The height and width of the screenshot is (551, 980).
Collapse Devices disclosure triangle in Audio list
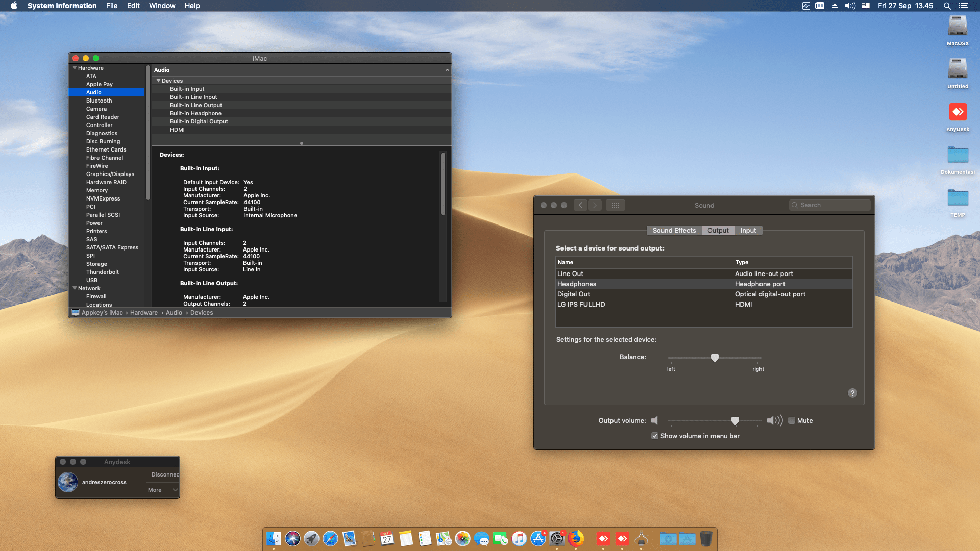[158, 81]
